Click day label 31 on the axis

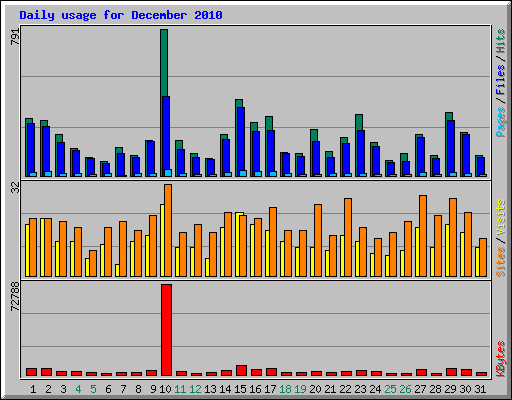[x=480, y=389]
